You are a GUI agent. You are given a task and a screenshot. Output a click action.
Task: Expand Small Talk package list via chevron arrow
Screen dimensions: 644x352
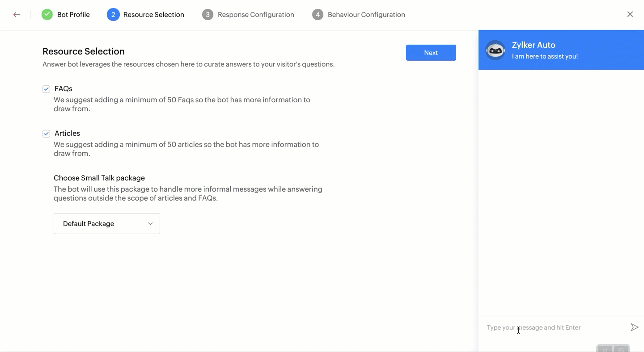[150, 224]
